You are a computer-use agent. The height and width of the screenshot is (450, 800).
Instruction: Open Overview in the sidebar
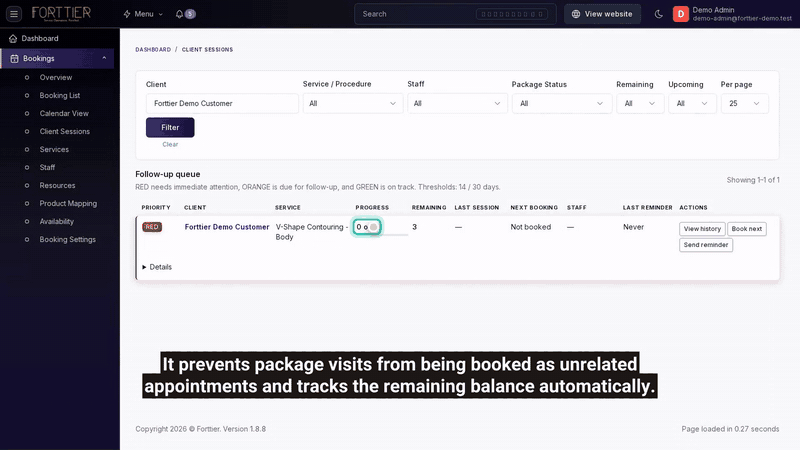[56, 78]
